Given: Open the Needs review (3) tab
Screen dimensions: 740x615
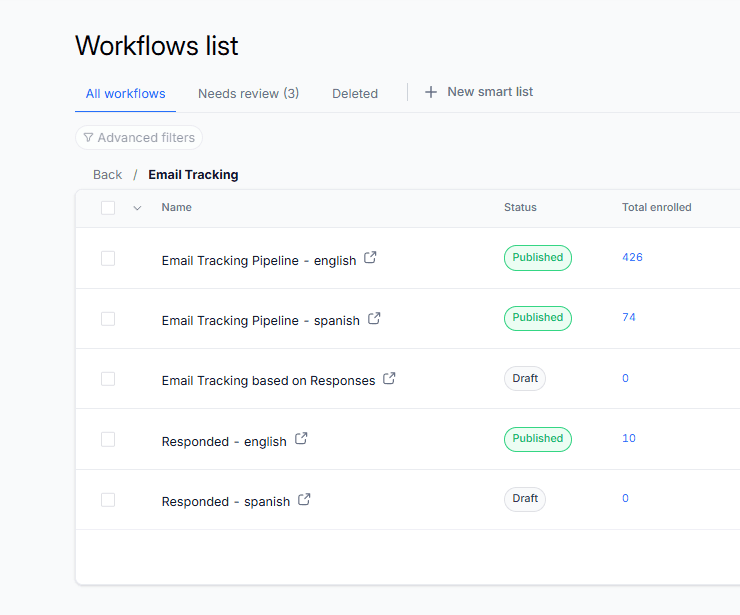Looking at the screenshot, I should [248, 93].
